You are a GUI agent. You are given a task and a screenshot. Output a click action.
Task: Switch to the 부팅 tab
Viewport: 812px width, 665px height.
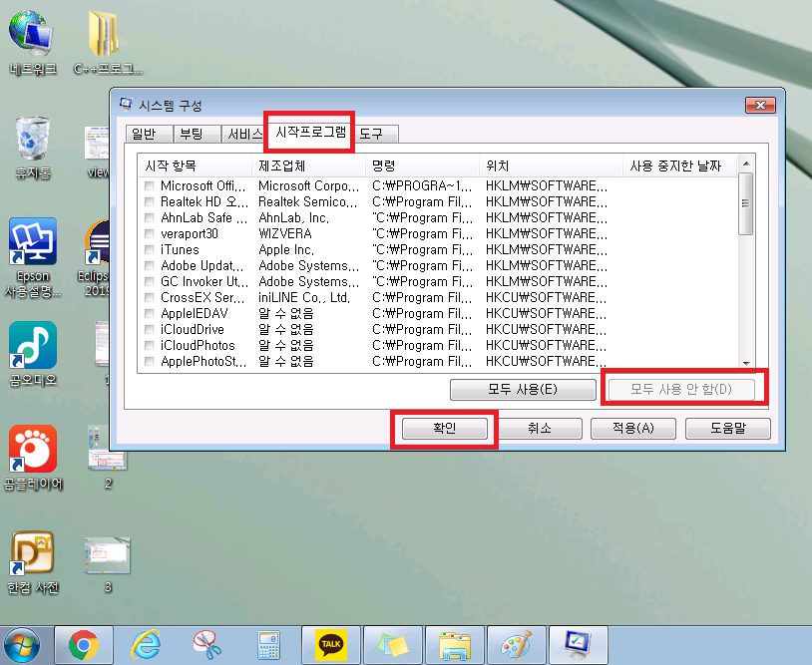coord(197,134)
